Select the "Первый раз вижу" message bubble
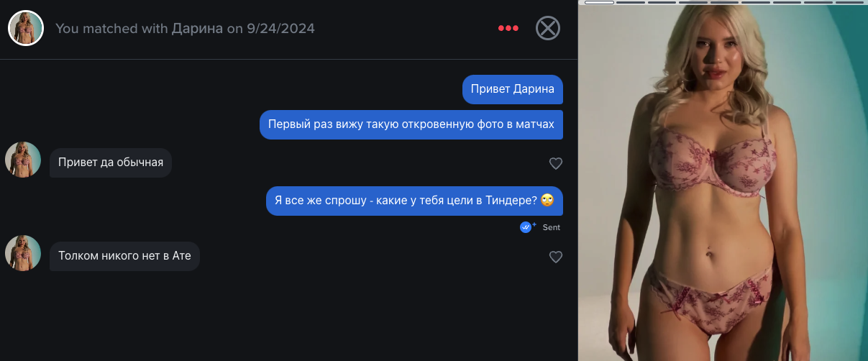This screenshot has width=868, height=361. click(x=411, y=124)
